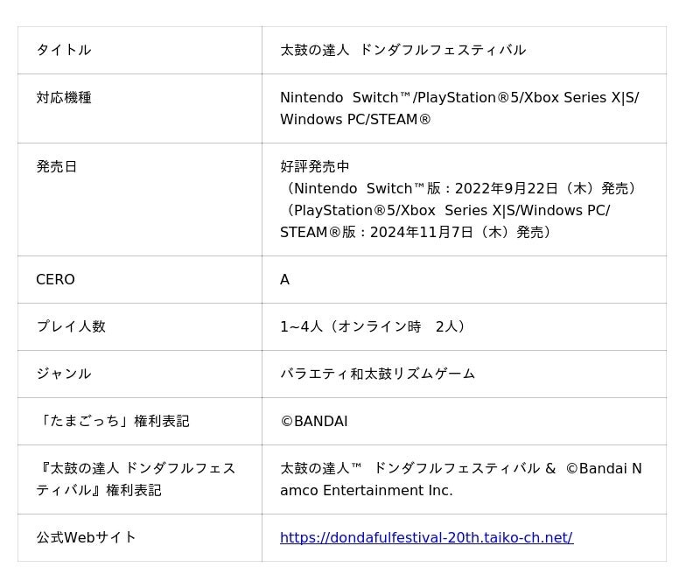Click the タイトル row label
Image resolution: width=700 pixels, height=588 pixels.
(64, 50)
